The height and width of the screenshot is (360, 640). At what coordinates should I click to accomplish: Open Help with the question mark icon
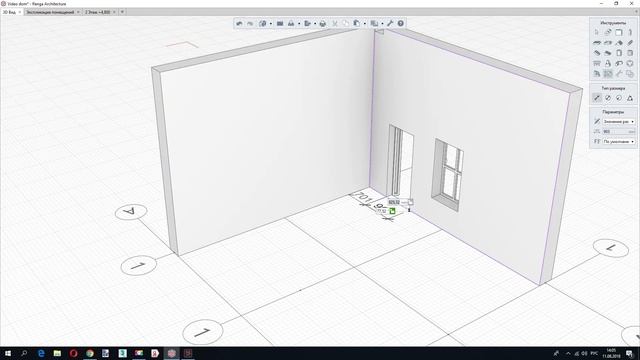point(401,24)
